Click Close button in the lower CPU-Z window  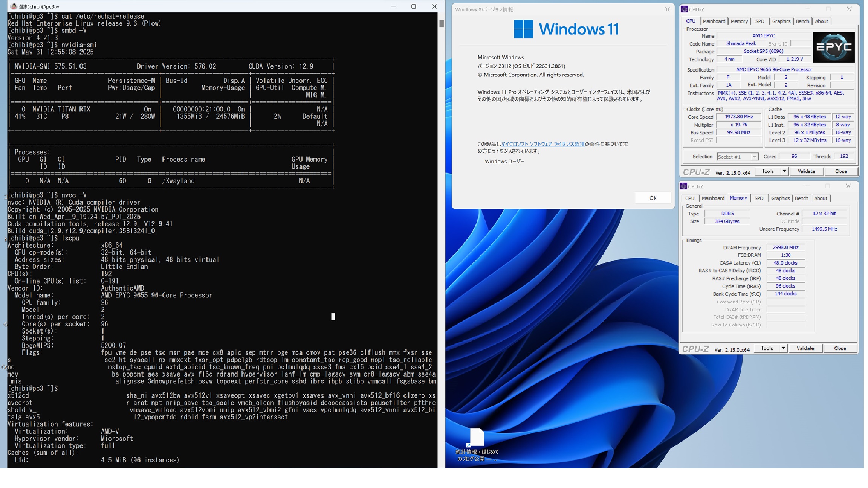click(840, 348)
